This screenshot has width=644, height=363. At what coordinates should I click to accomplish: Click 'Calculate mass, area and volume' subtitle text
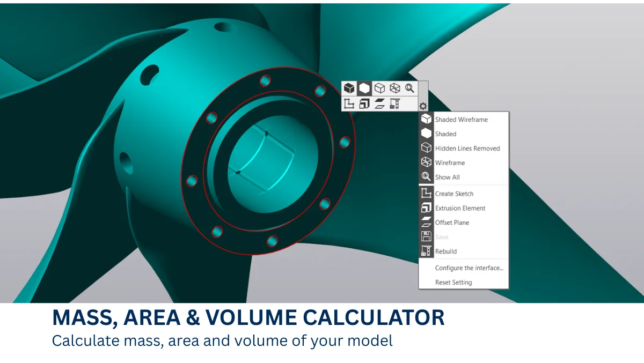pyautogui.click(x=222, y=341)
